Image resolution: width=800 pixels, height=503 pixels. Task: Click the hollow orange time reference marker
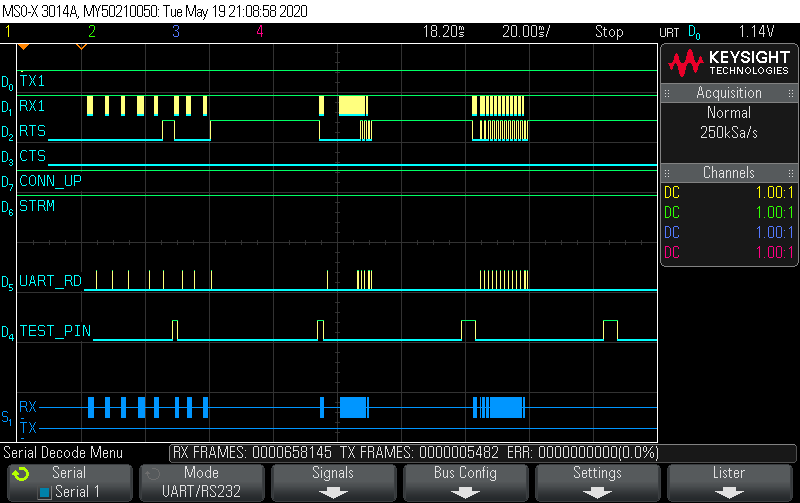click(82, 47)
